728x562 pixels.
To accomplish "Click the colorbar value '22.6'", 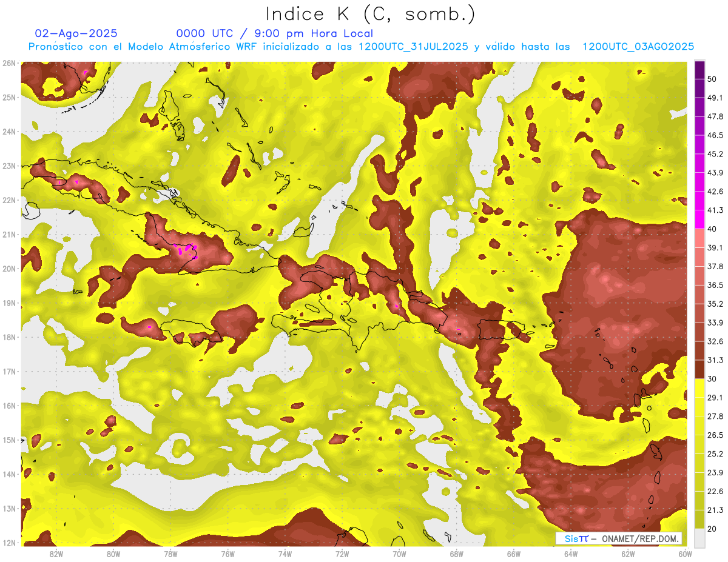I will (x=715, y=492).
